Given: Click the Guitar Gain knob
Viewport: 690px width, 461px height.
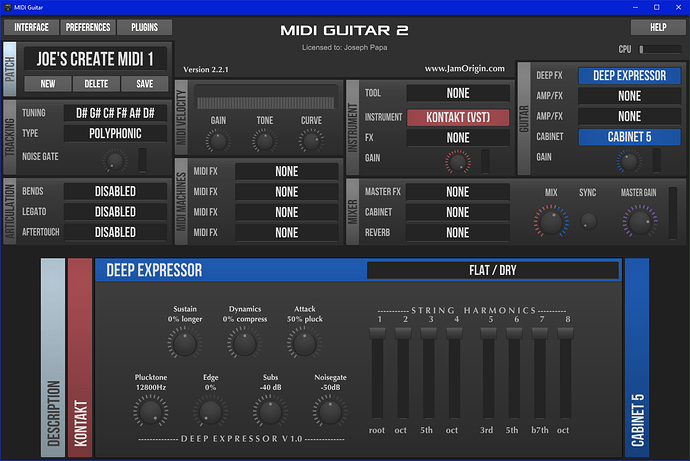Looking at the screenshot, I should [629, 161].
